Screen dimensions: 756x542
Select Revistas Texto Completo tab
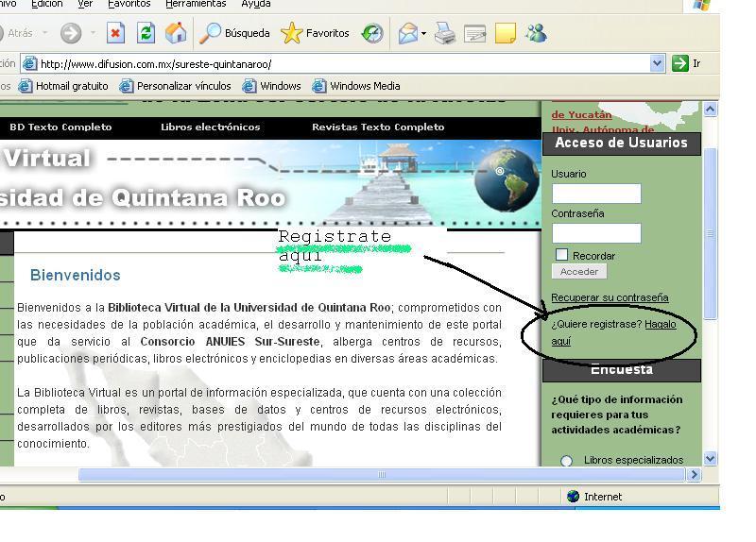378,127
